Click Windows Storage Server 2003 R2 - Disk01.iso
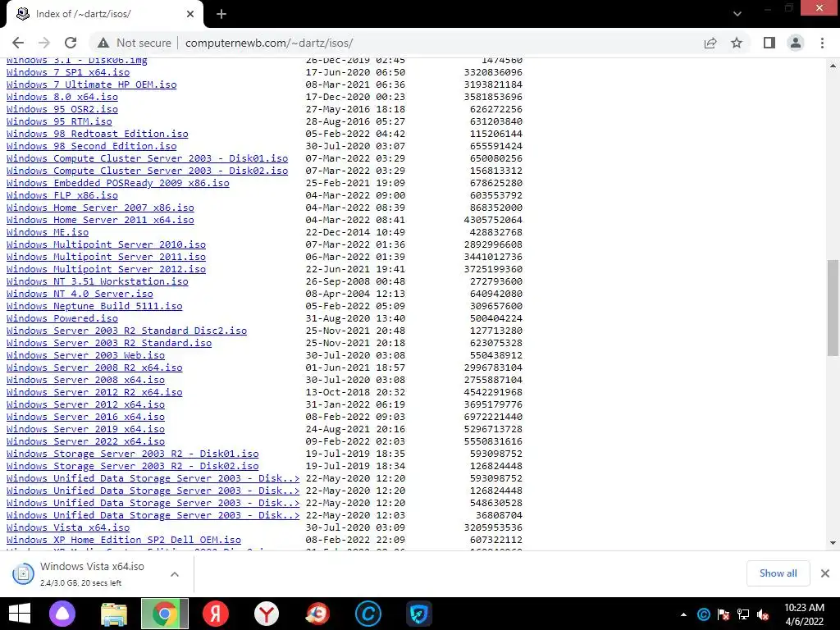Screen dimensions: 840x630 132,454
